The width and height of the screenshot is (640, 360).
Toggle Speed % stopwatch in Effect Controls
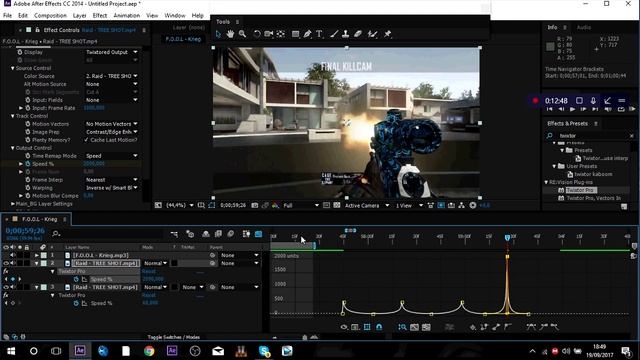coord(28,164)
